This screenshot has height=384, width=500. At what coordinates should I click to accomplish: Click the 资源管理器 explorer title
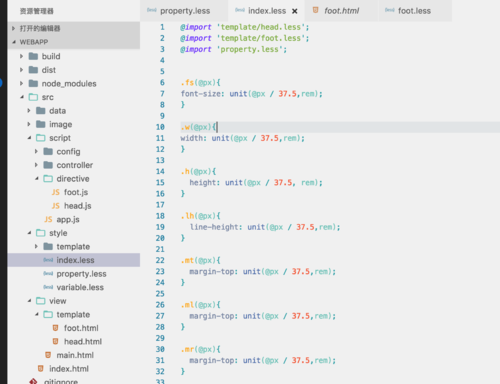tap(37, 11)
